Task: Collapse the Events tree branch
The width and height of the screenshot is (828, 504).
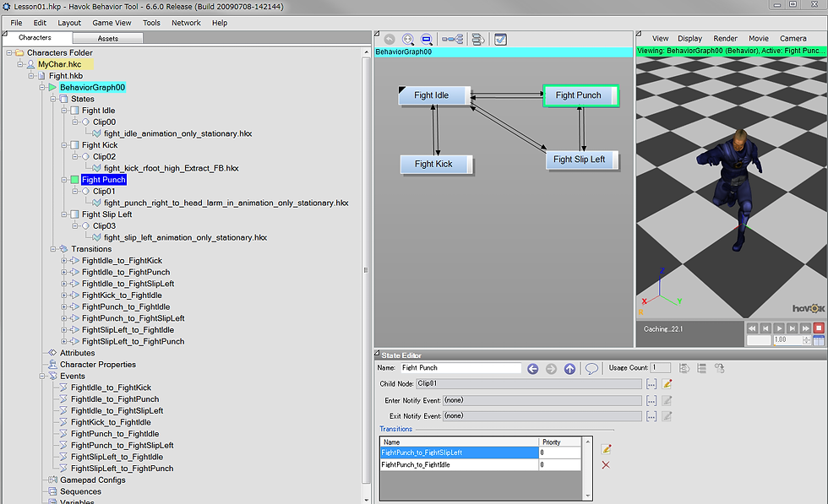Action: 41,377
